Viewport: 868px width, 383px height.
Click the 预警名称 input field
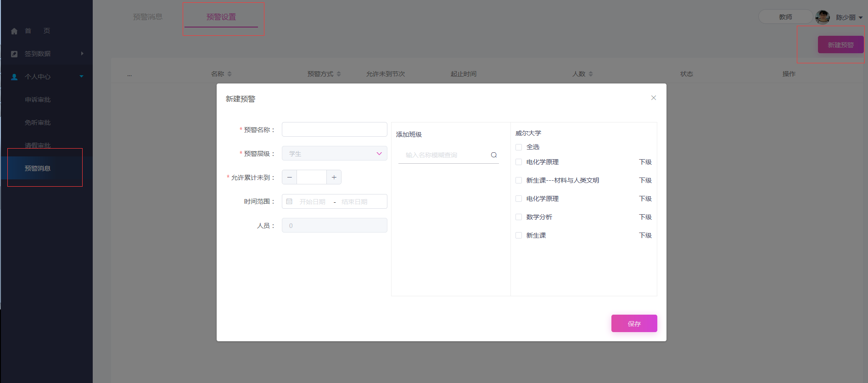pos(334,129)
